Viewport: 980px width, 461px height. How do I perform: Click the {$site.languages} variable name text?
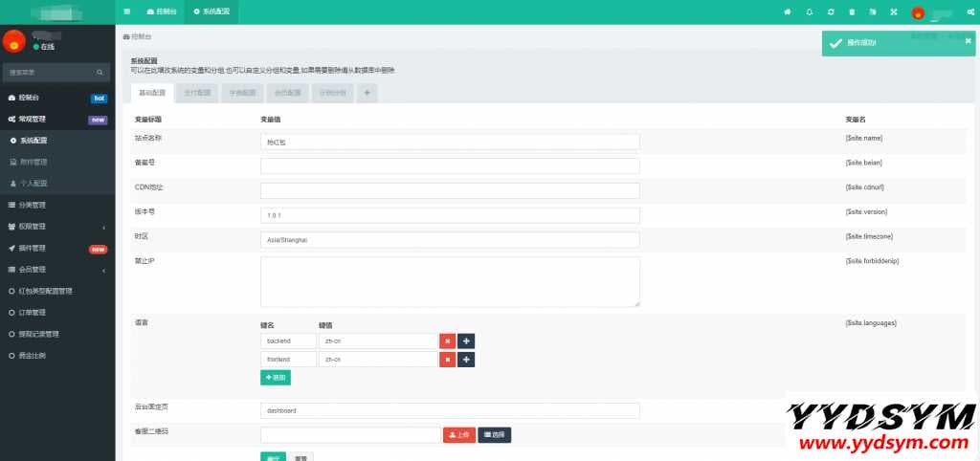[871, 323]
